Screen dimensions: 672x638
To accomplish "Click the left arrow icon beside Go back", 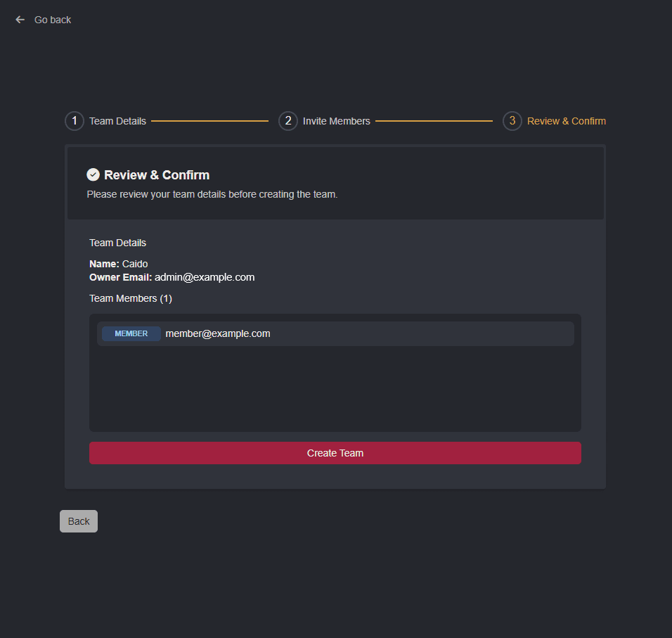I will pos(20,20).
